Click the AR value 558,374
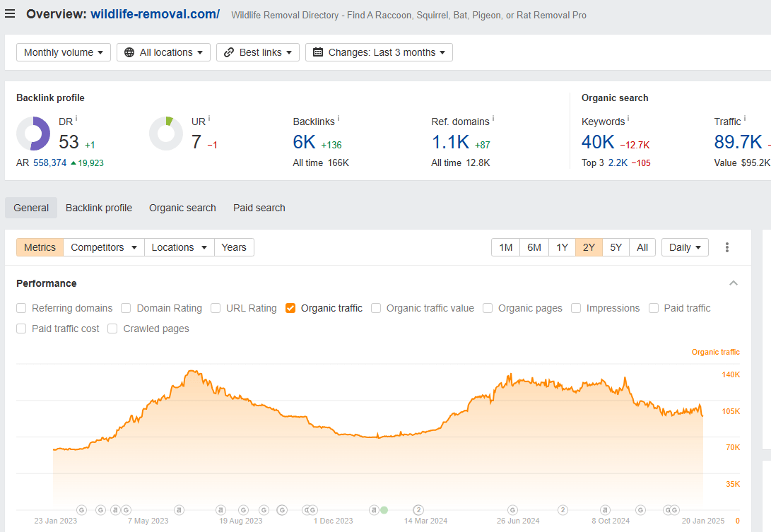The width and height of the screenshot is (771, 532). click(49, 162)
